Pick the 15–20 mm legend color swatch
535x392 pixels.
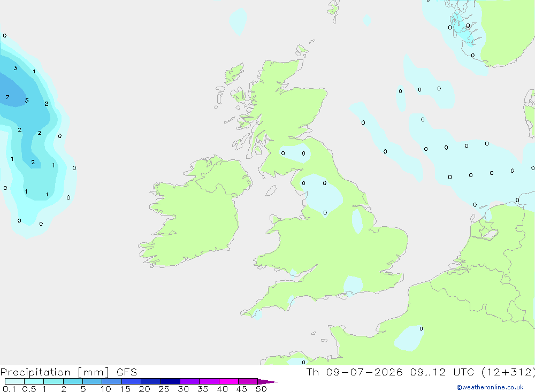click(x=131, y=381)
